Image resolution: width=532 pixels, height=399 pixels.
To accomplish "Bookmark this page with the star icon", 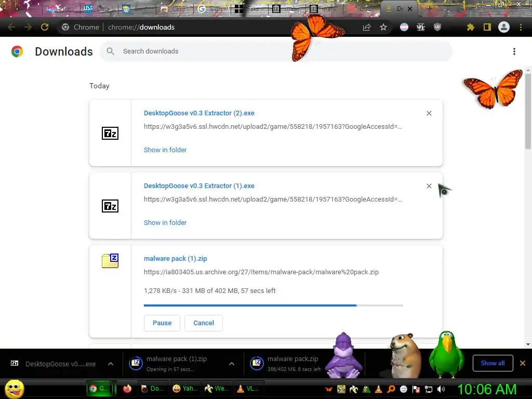I will [383, 27].
